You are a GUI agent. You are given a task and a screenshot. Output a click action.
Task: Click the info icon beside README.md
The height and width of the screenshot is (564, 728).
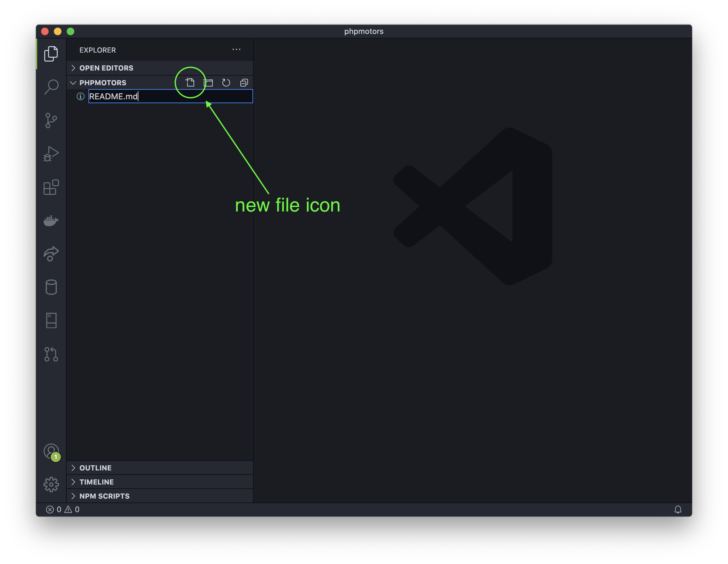click(x=80, y=96)
